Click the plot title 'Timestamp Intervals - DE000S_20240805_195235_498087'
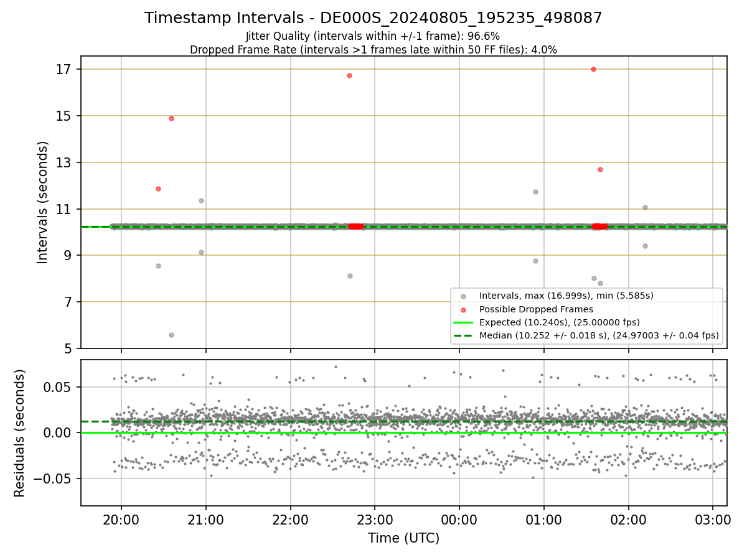This screenshot has width=747, height=560. (x=374, y=18)
